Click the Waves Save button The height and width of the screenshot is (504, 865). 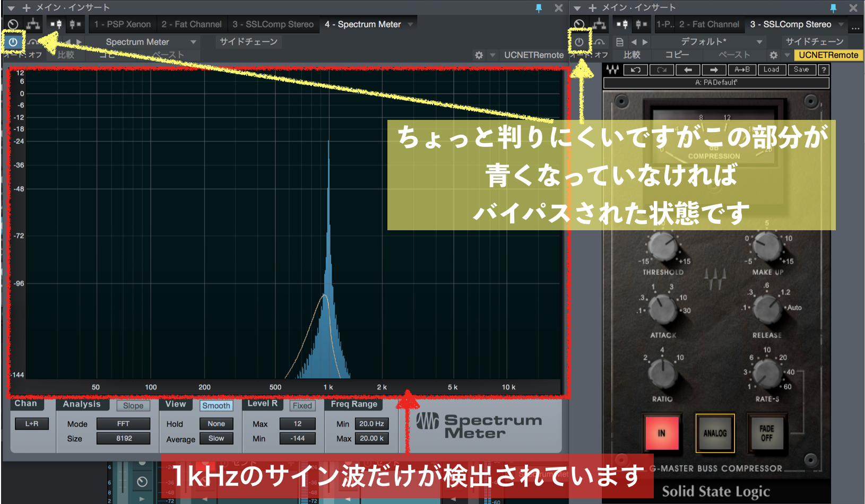tap(801, 69)
